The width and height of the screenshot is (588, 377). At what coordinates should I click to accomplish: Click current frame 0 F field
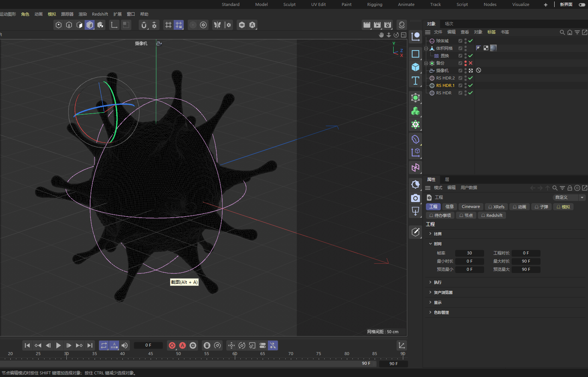(x=148, y=345)
